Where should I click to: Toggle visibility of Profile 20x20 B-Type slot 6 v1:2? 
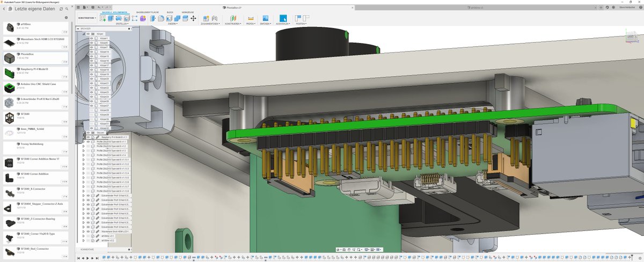click(x=89, y=146)
